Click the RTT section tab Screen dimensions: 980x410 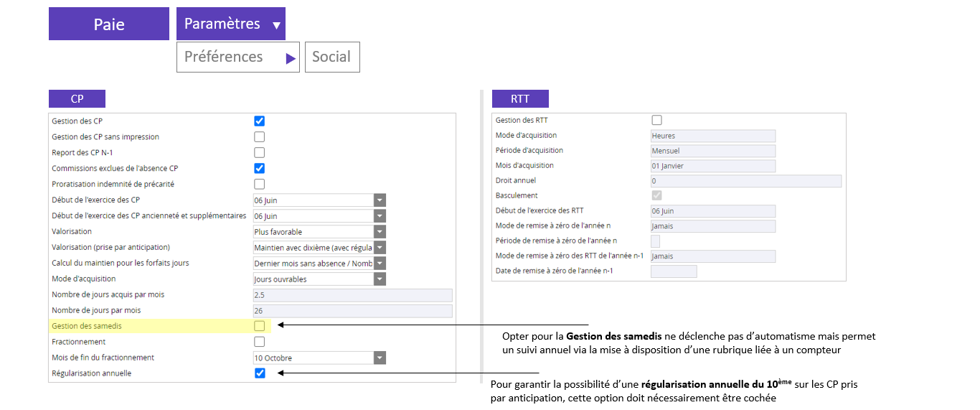pos(520,99)
